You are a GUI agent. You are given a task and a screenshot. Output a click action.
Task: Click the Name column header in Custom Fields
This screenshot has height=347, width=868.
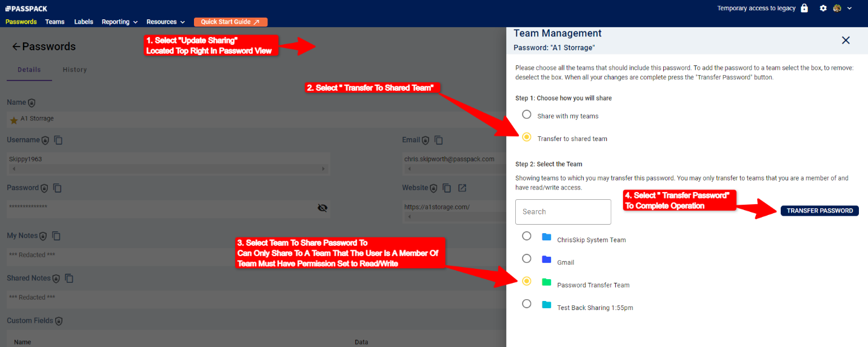click(22, 342)
